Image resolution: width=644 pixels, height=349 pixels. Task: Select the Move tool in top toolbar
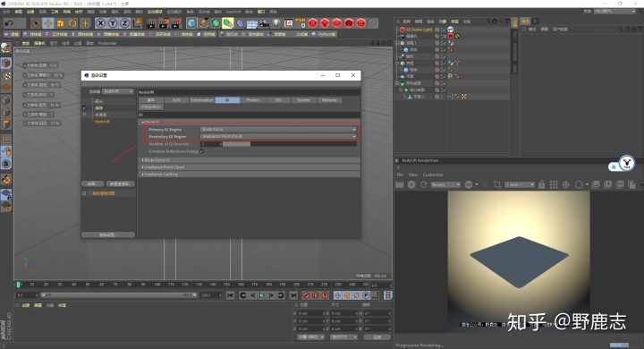[48, 23]
